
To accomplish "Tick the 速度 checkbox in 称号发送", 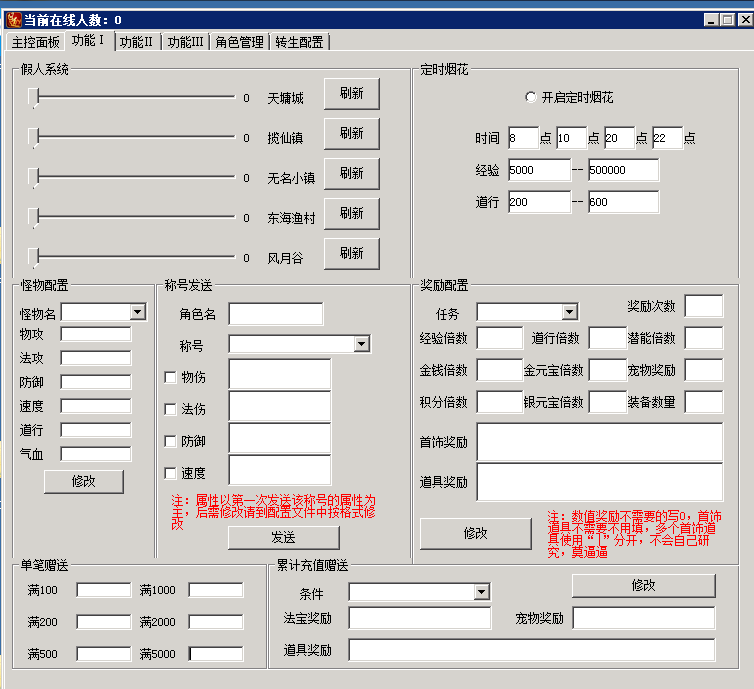I will 170,473.
